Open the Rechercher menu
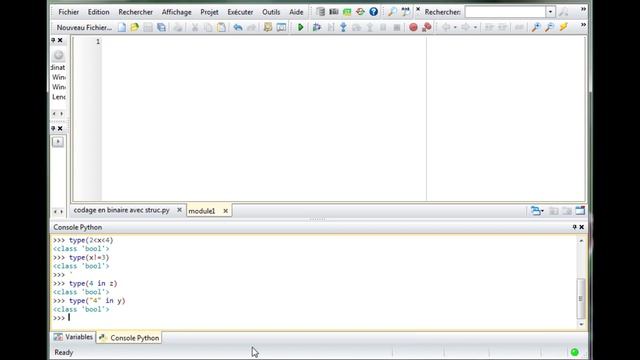Screen dimensions: 640x360 tap(136, 12)
